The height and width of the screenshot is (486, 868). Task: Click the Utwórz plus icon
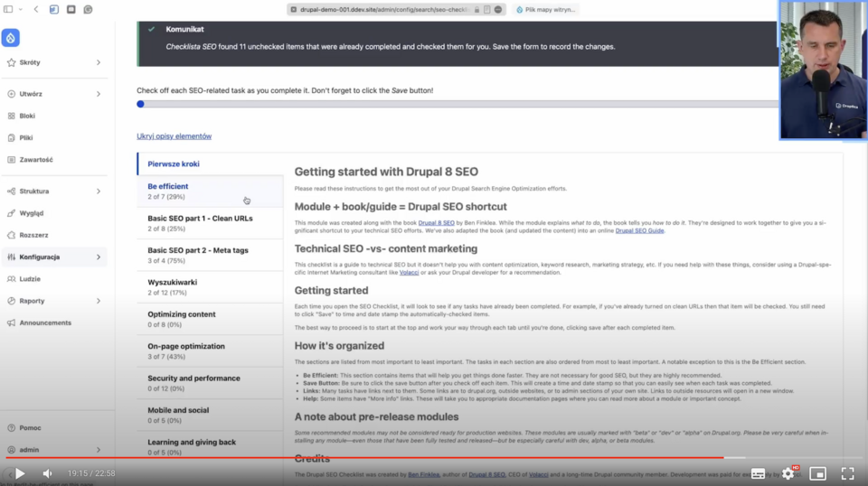pyautogui.click(x=11, y=94)
